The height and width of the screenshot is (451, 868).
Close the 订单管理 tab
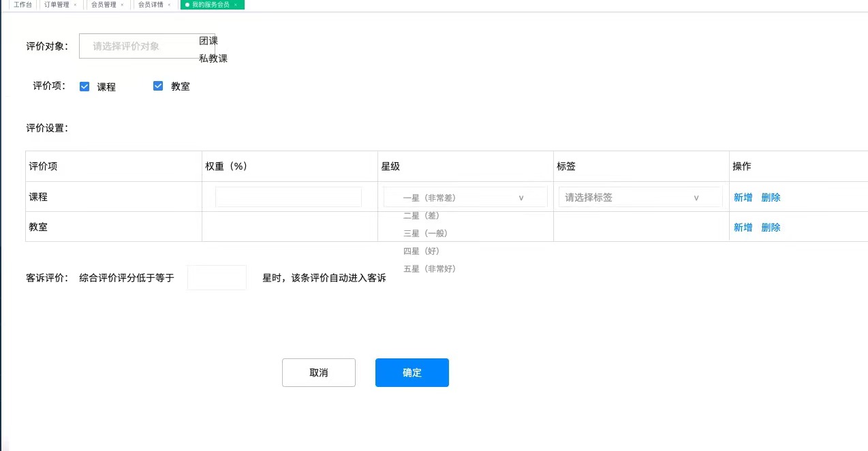pos(75,5)
